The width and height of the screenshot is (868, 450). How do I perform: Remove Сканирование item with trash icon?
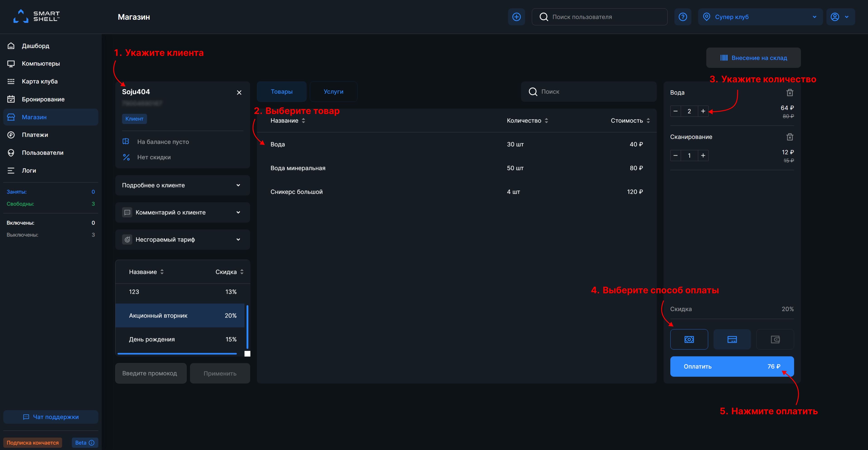coord(790,137)
